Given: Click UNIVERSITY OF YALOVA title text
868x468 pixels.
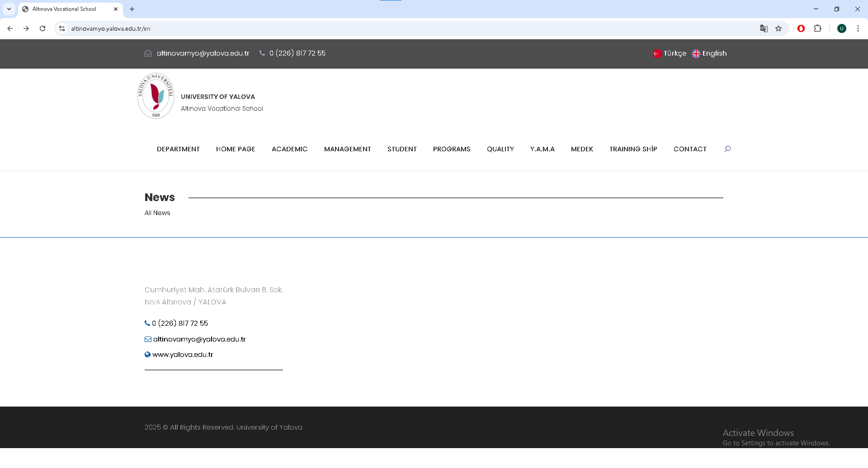Looking at the screenshot, I should click(x=218, y=97).
